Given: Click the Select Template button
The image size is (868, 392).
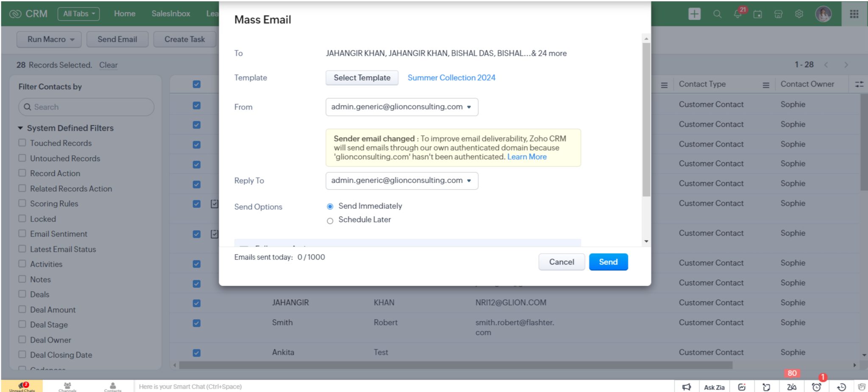Looking at the screenshot, I should [362, 77].
